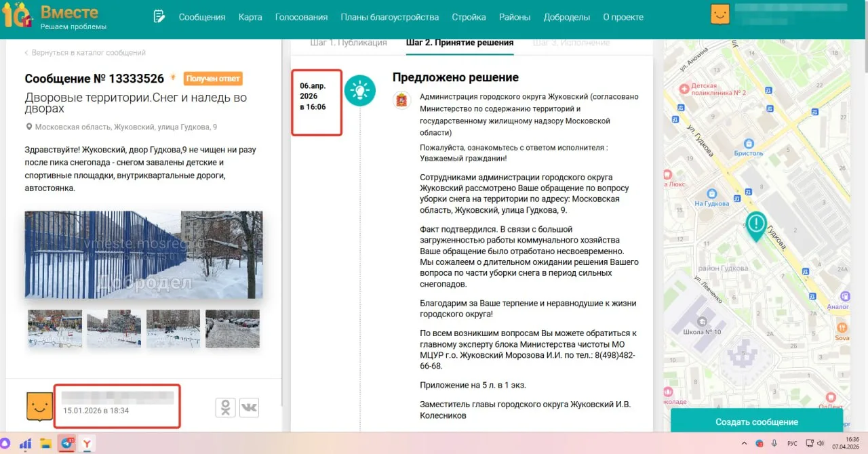Open the Вместе logo home link
Screen dimensions: 868x454
tap(54, 17)
